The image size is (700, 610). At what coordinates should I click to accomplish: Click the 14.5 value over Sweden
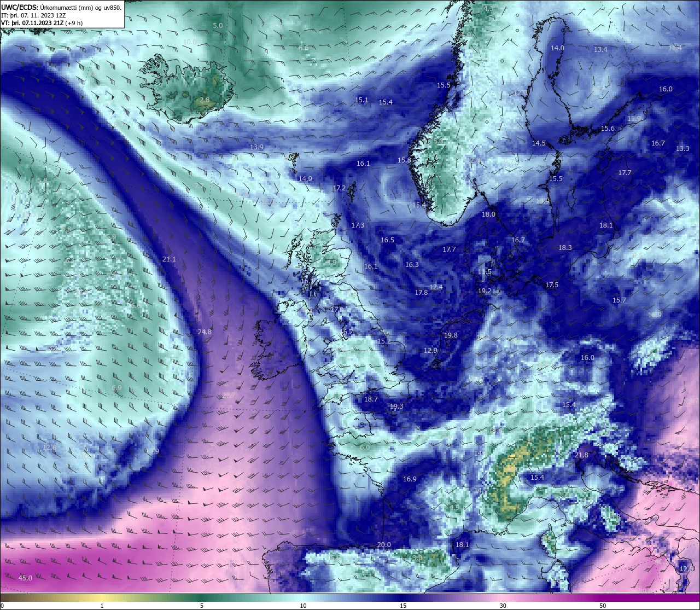tap(539, 143)
